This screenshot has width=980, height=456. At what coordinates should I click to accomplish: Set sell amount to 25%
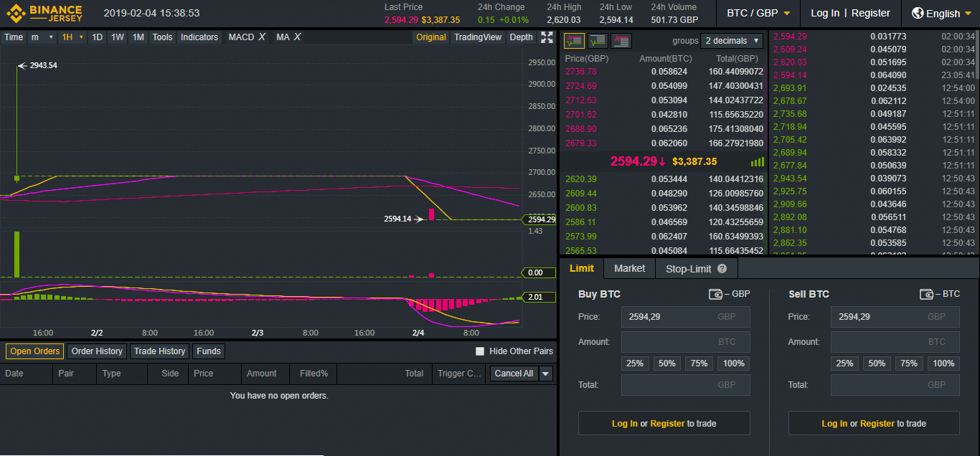click(x=845, y=364)
